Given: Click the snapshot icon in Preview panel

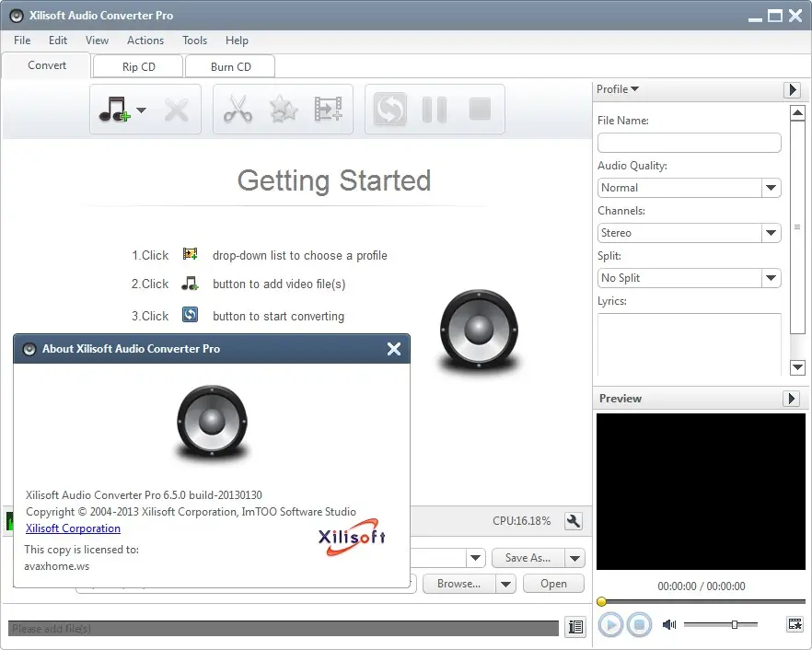Looking at the screenshot, I should click(x=795, y=624).
